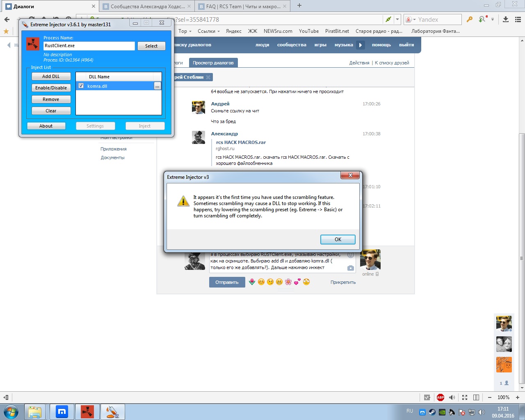The width and height of the screenshot is (525, 420).
Task: Click the AdBlock Plus status bar icon
Action: click(x=441, y=397)
